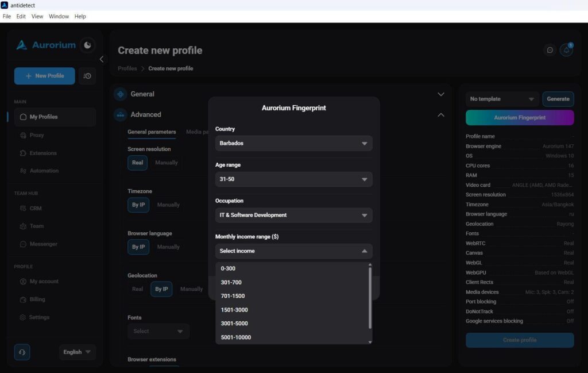Click the Create profile button

coord(520,340)
